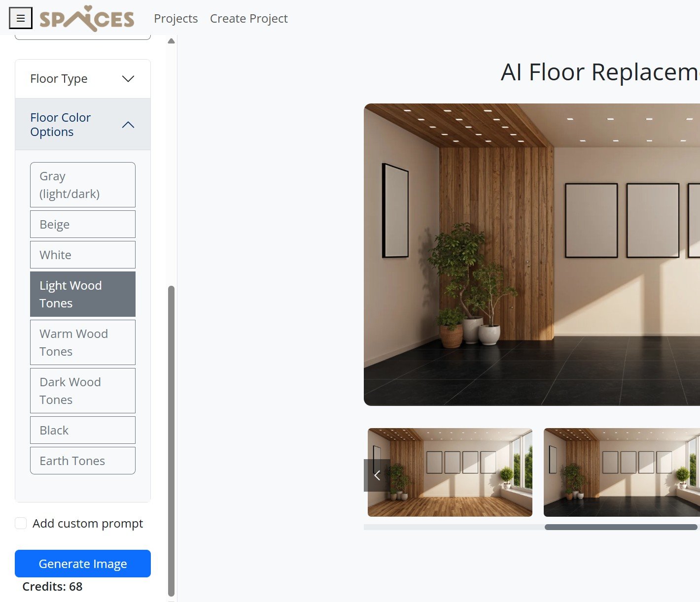Enable the Add custom prompt checkbox

coord(21,523)
